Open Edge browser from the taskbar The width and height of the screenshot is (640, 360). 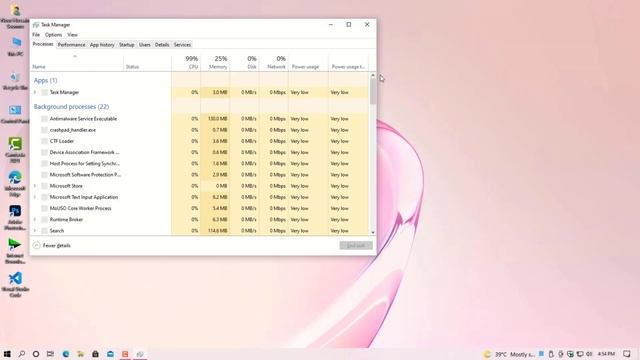click(x=66, y=354)
